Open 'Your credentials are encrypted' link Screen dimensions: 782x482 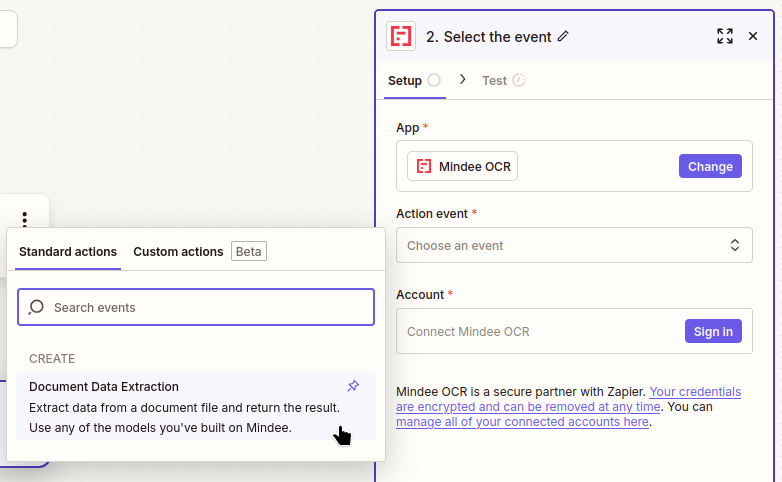569,399
